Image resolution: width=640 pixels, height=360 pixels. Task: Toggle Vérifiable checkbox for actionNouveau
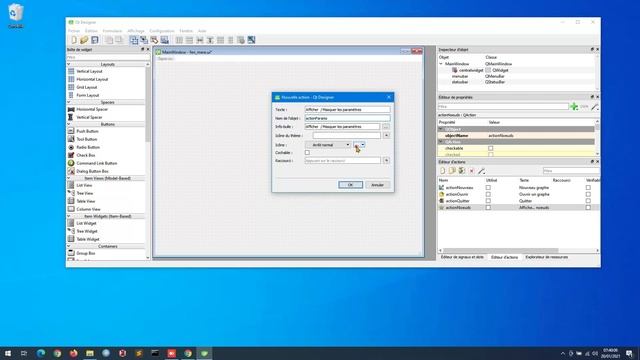tap(588, 188)
